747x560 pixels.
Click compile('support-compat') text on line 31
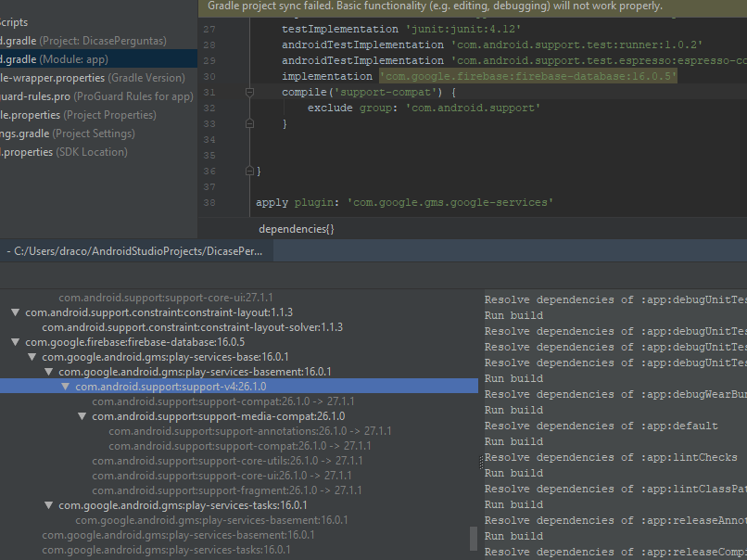tap(362, 92)
